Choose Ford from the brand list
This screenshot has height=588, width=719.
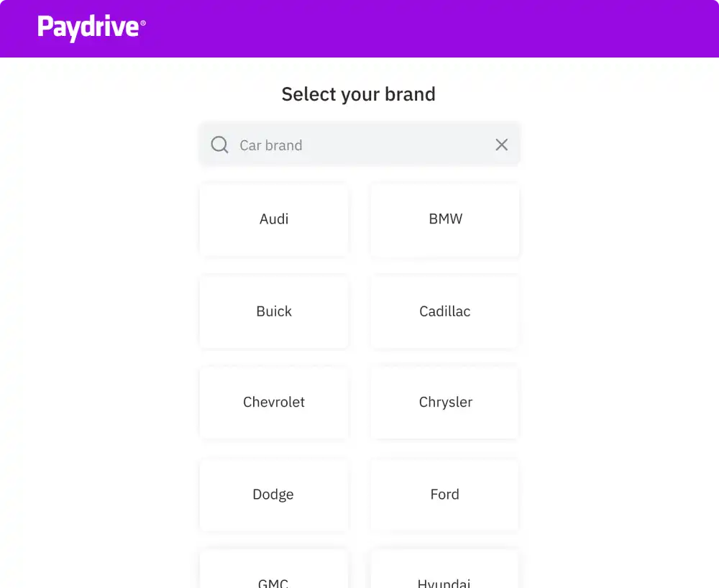[445, 495]
